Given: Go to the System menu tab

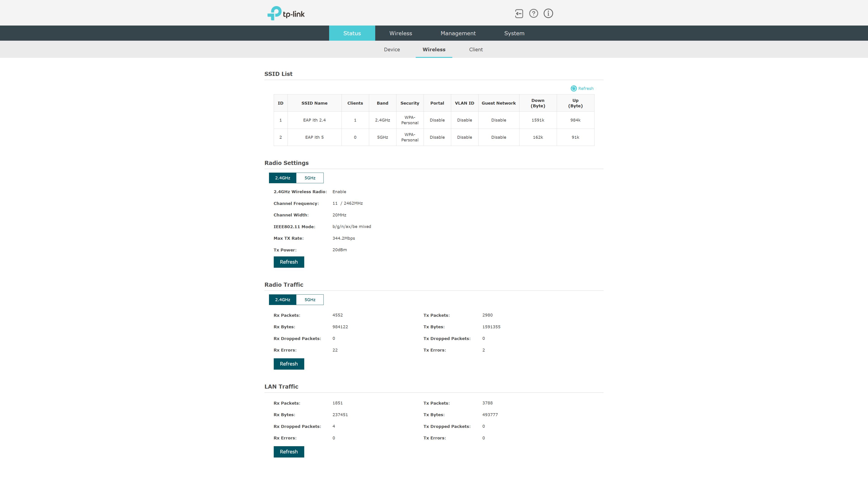Looking at the screenshot, I should 514,33.
